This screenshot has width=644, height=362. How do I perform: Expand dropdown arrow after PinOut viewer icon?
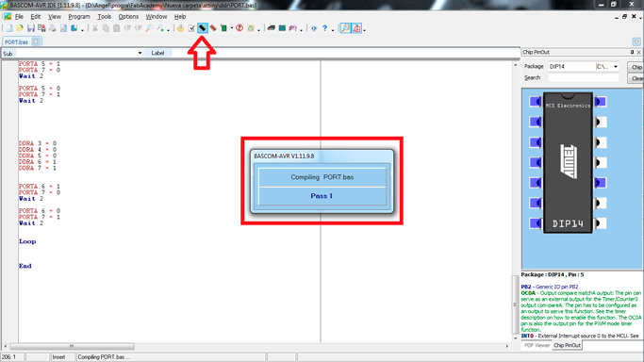364,29
